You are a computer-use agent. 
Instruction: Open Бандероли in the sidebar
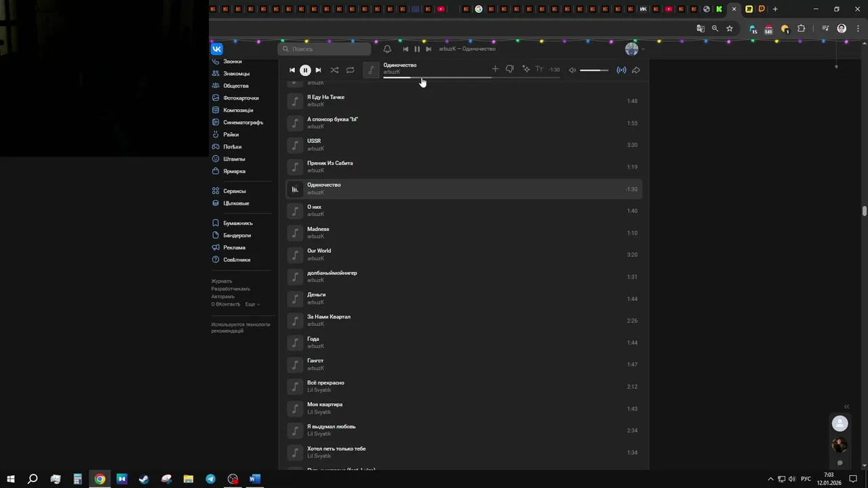click(237, 235)
